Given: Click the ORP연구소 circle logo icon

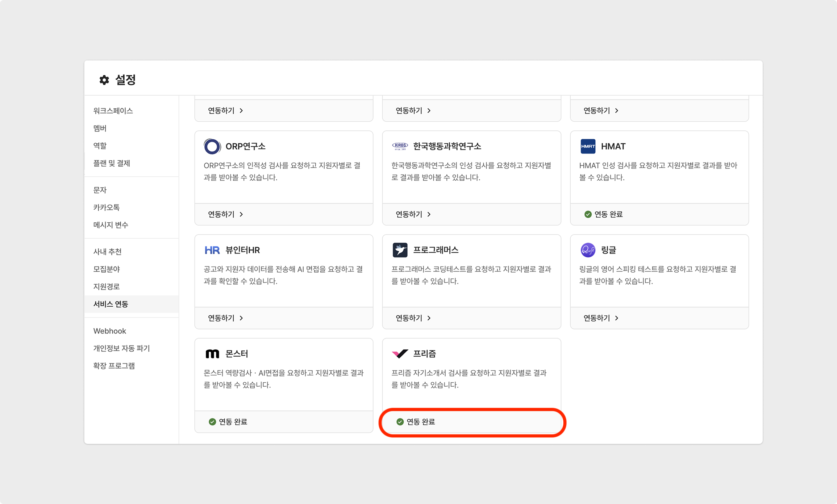Looking at the screenshot, I should point(212,146).
